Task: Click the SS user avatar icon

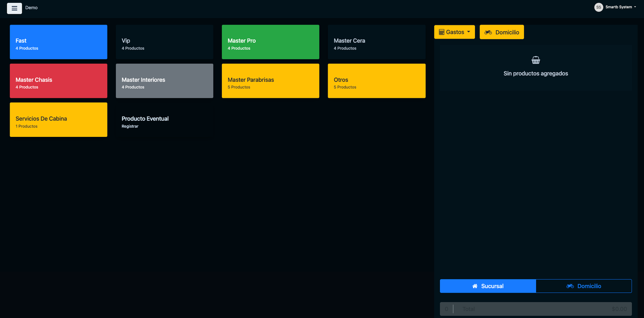Action: (x=599, y=7)
